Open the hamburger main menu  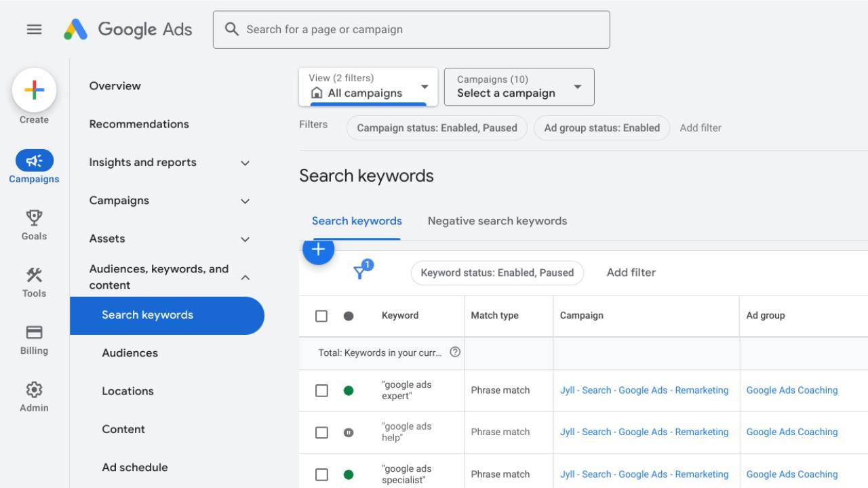34,29
